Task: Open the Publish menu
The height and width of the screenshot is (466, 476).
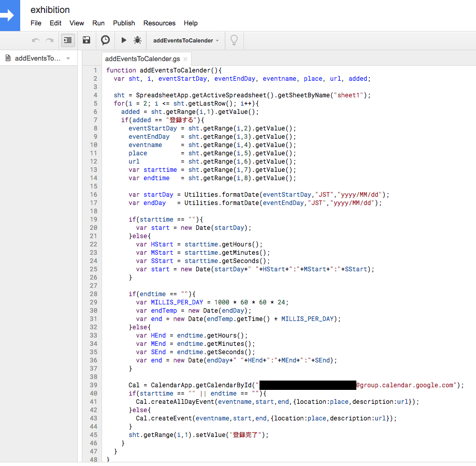Action: (x=124, y=23)
